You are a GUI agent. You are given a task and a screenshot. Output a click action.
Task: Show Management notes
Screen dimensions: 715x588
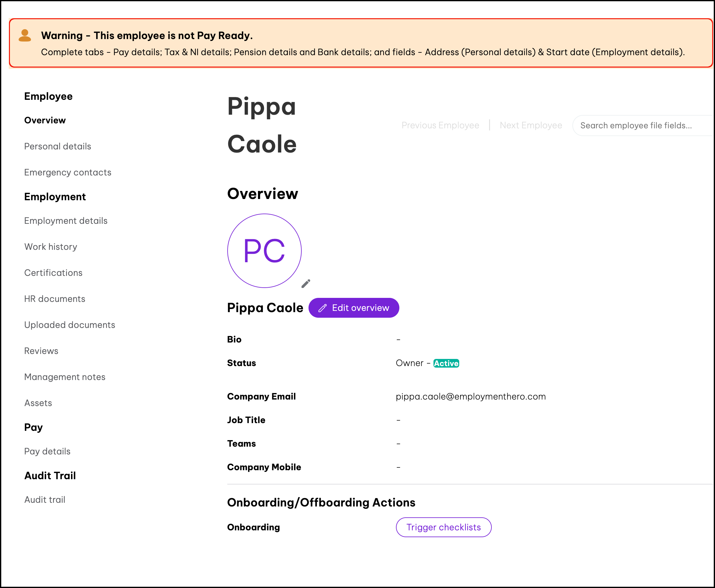coord(65,377)
